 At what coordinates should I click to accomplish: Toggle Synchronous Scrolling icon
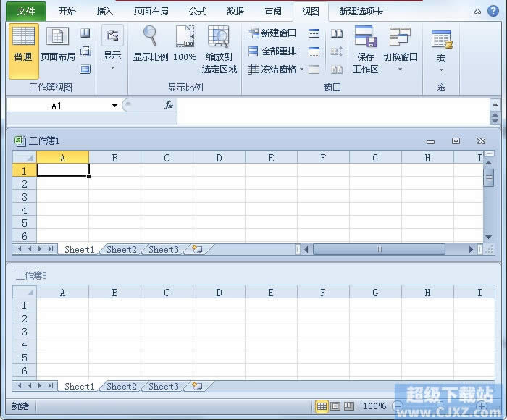(x=337, y=51)
